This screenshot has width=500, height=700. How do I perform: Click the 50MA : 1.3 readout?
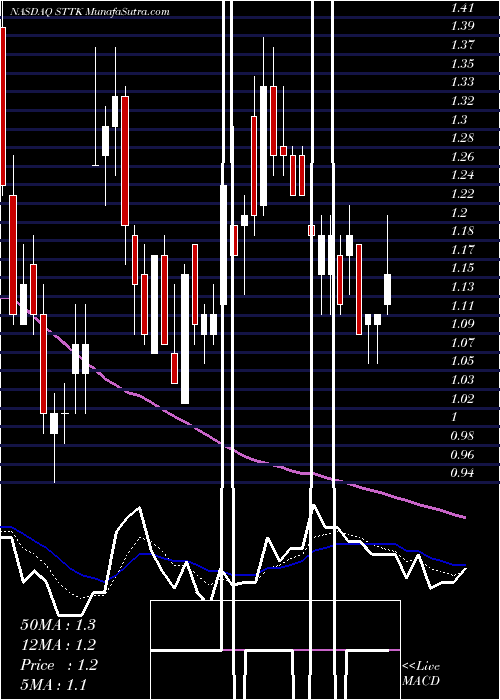point(58,625)
